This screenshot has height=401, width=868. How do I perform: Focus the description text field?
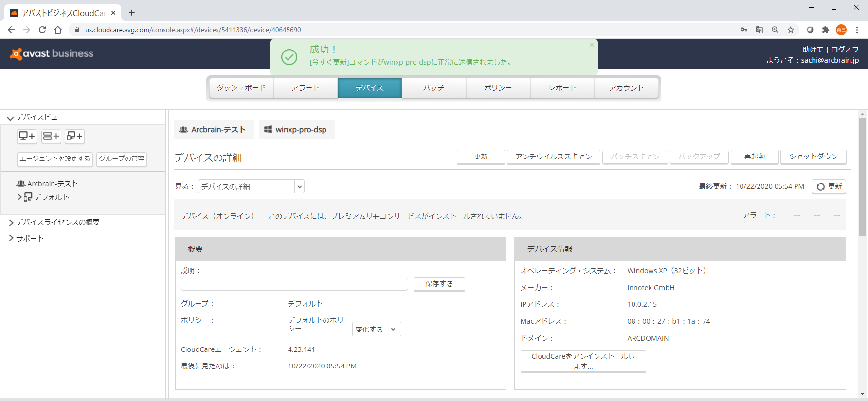[x=294, y=284]
